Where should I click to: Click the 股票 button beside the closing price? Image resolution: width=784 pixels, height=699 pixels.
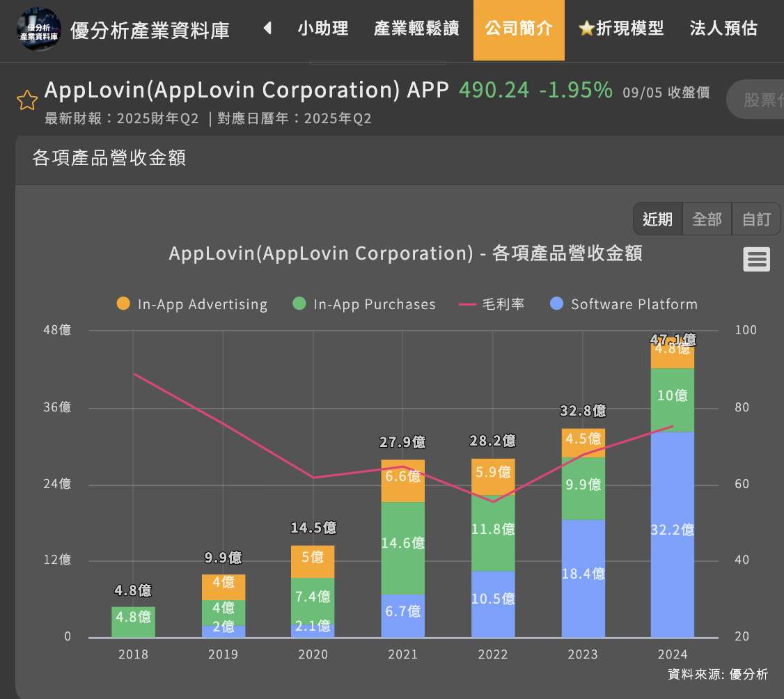pos(755,99)
